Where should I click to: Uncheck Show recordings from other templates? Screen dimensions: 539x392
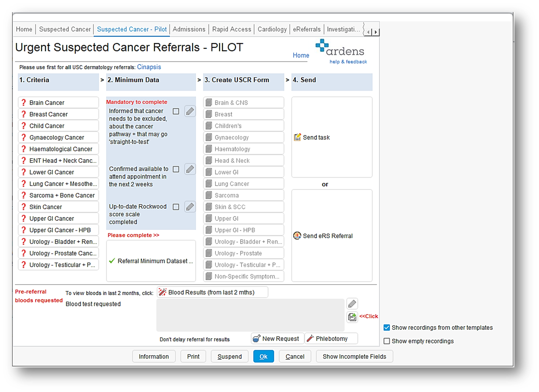pos(387,327)
